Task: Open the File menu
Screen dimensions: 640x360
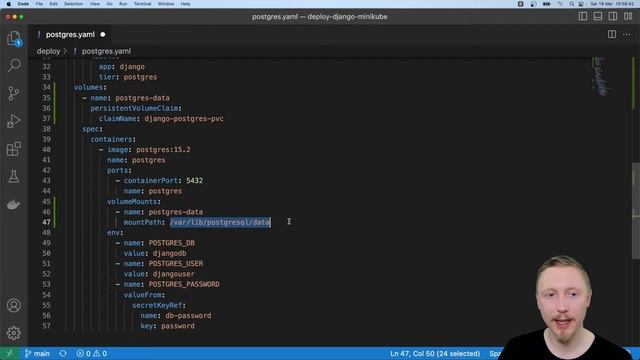Action: point(39,4)
